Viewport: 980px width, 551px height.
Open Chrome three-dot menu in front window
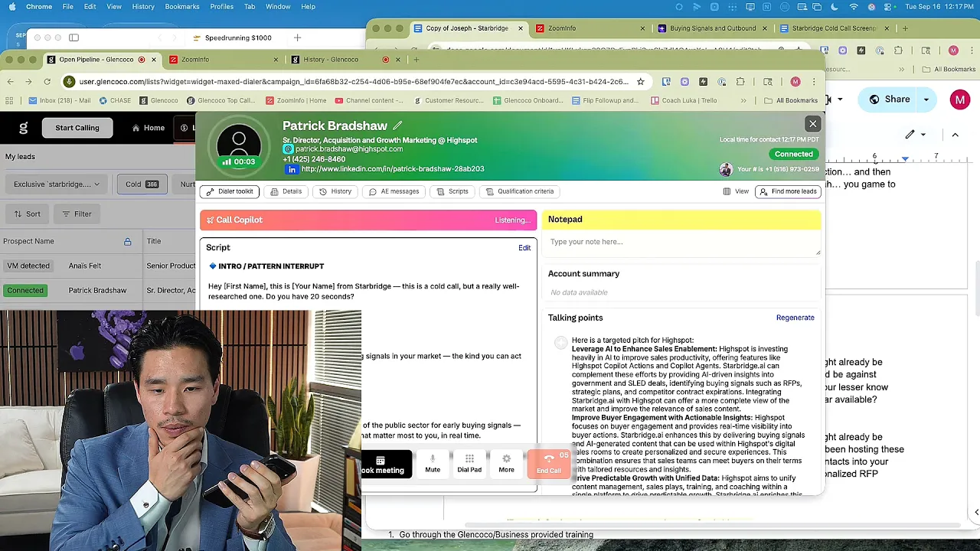[813, 82]
